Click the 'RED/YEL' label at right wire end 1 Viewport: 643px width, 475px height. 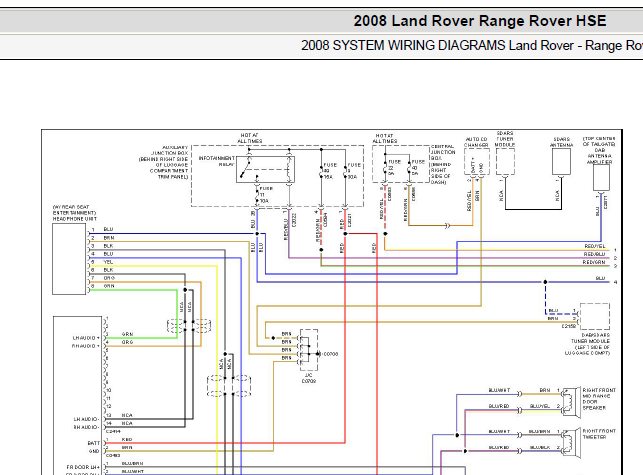pyautogui.click(x=595, y=246)
